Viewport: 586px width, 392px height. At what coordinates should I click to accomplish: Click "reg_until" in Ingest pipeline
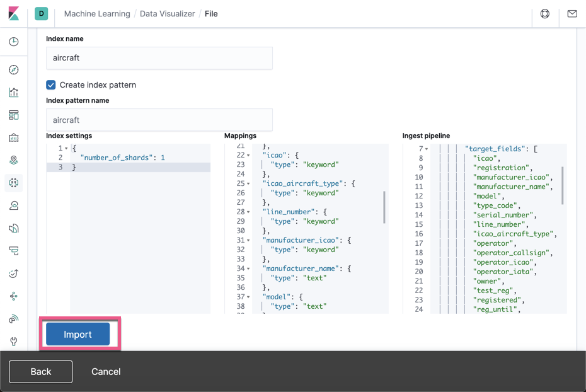(x=495, y=309)
